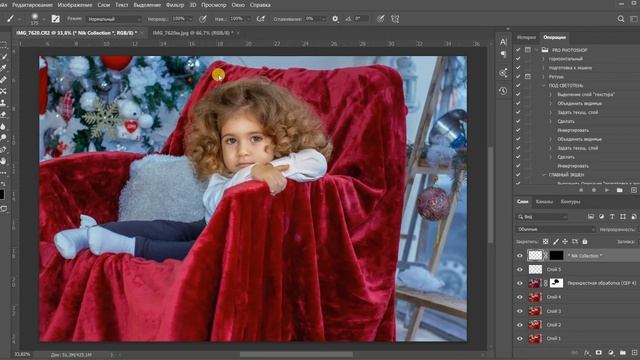Image resolution: width=640 pixels, height=360 pixels.
Task: Hide layer Слой 4
Action: coord(520,297)
